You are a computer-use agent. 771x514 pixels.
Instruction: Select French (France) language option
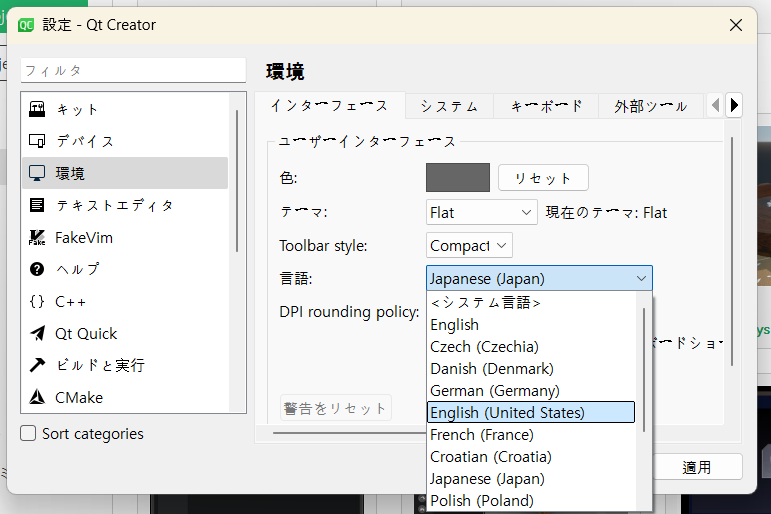tap(531, 434)
